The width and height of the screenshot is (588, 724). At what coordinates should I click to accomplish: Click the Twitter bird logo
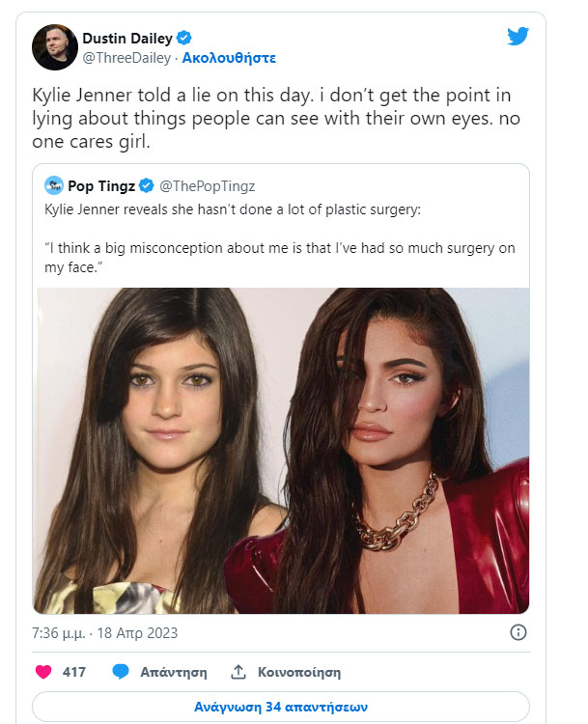pyautogui.click(x=518, y=37)
